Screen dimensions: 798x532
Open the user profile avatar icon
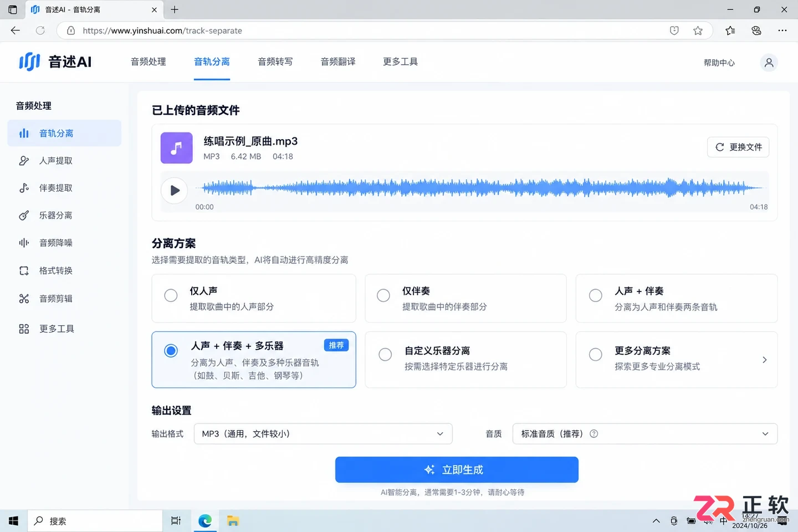(769, 63)
